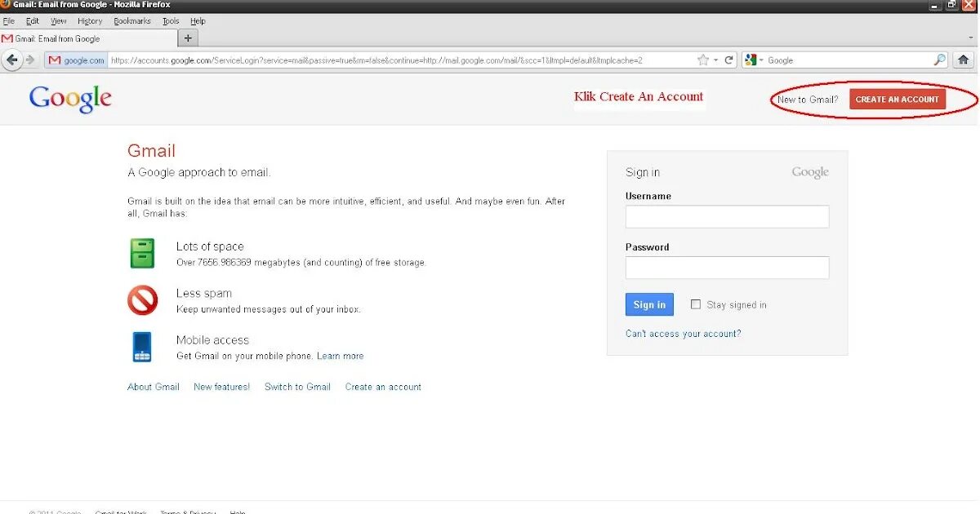The height and width of the screenshot is (514, 980).
Task: Click the Mobile access heading
Action: pos(212,340)
